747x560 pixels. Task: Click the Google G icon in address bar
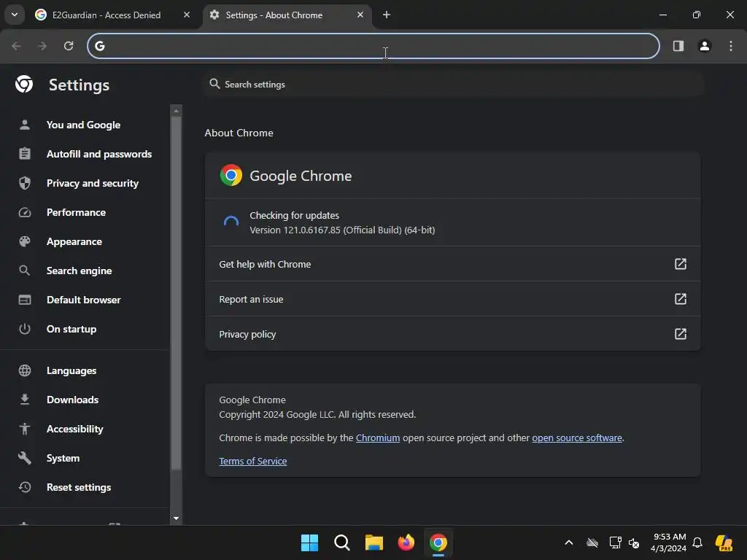[x=99, y=46]
